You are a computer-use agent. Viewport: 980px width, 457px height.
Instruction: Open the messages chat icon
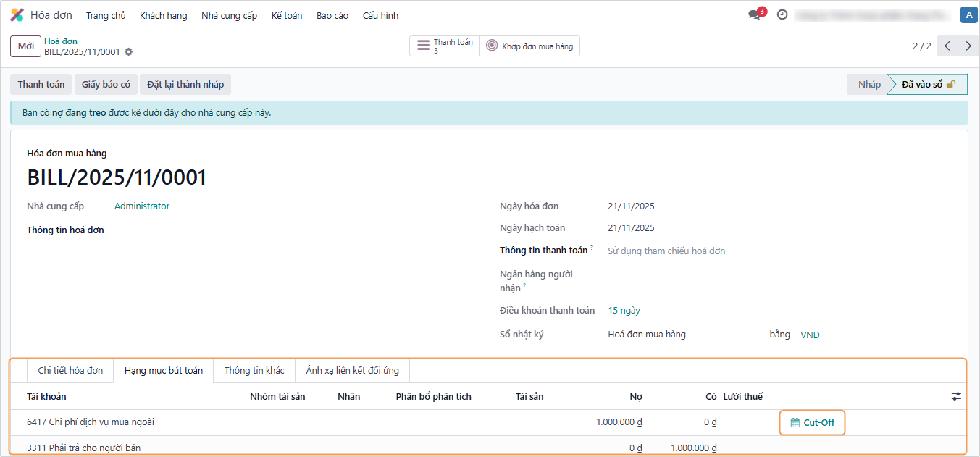[755, 15]
